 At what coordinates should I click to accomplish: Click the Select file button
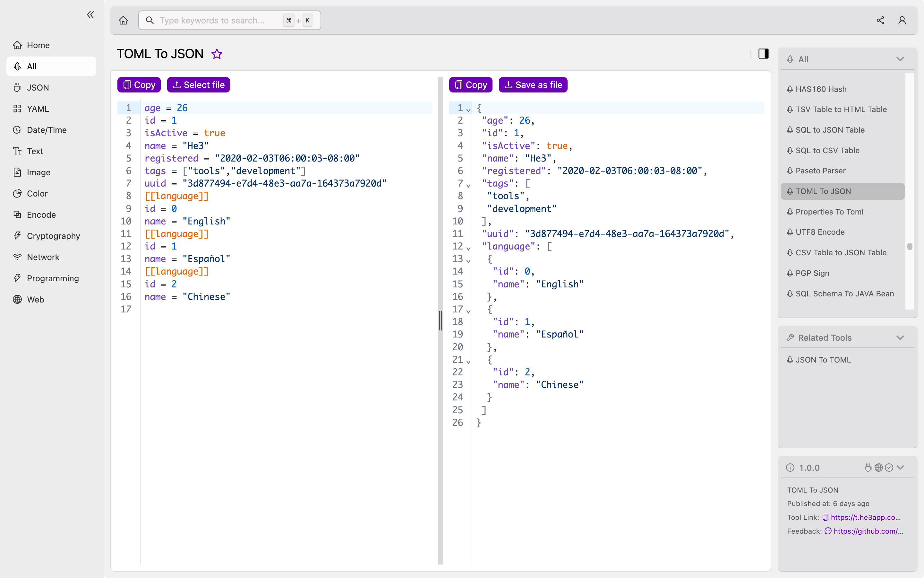click(199, 85)
